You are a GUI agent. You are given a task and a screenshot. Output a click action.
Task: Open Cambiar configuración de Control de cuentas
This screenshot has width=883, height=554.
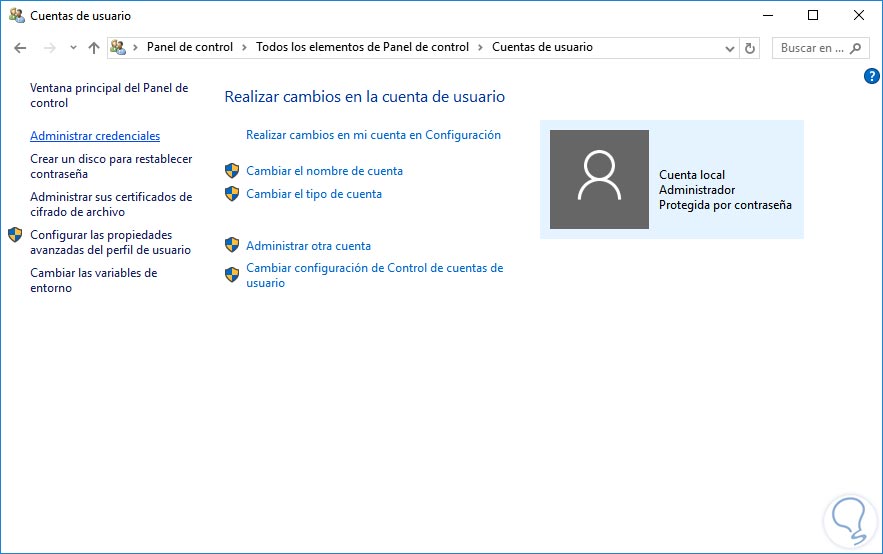tap(374, 275)
